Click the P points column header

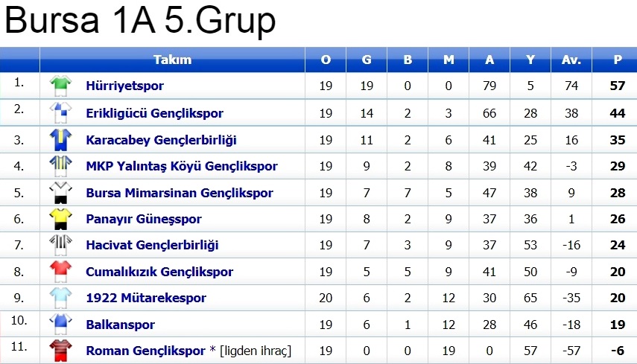pos(617,60)
